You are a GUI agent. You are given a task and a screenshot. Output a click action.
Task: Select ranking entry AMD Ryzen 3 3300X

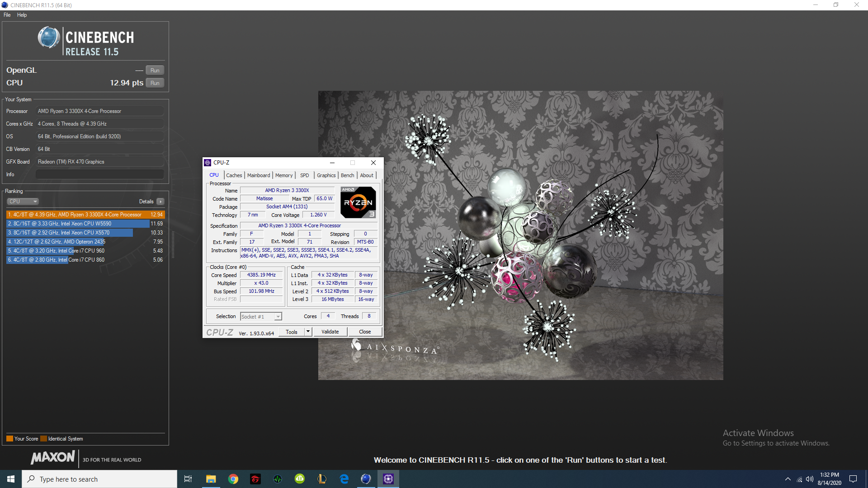coord(85,215)
